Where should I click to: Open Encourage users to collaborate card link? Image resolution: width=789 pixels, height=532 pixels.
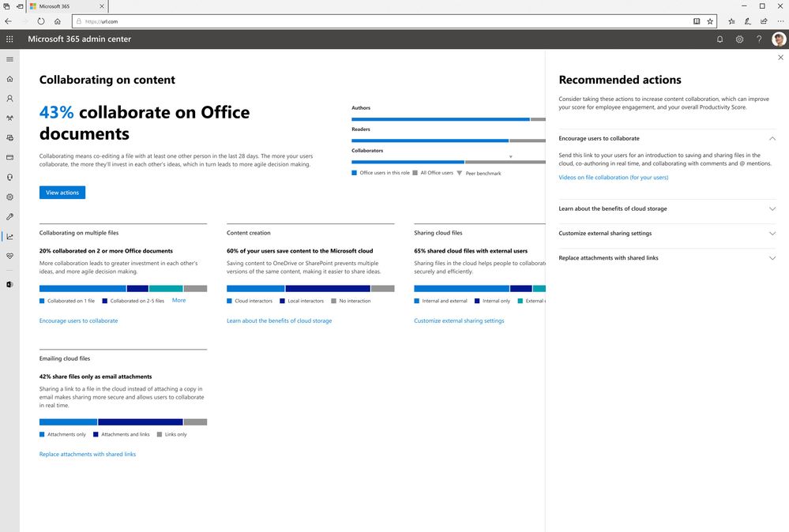pyautogui.click(x=78, y=320)
